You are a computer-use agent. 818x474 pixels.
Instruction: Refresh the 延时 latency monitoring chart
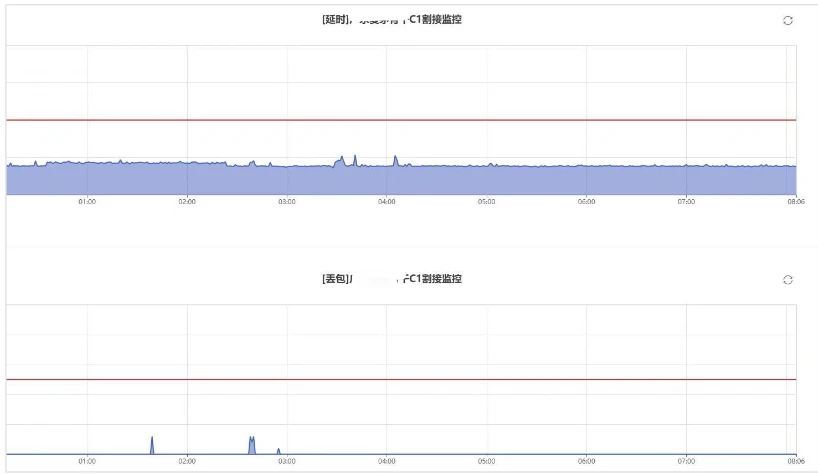click(x=788, y=20)
